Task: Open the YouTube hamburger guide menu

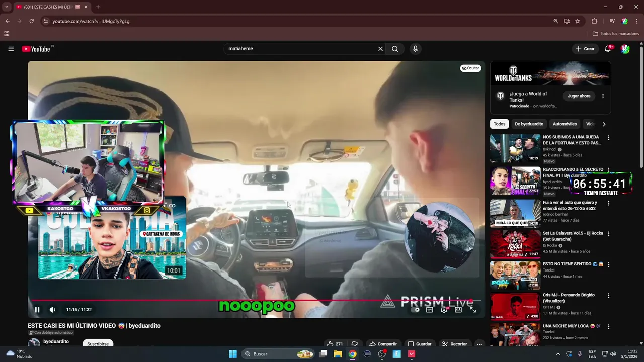Action: (x=11, y=49)
